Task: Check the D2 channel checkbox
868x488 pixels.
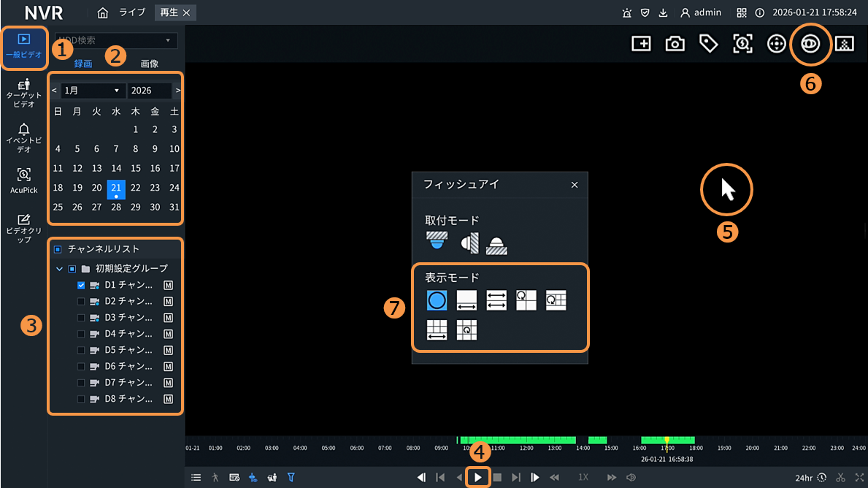Action: (81, 301)
